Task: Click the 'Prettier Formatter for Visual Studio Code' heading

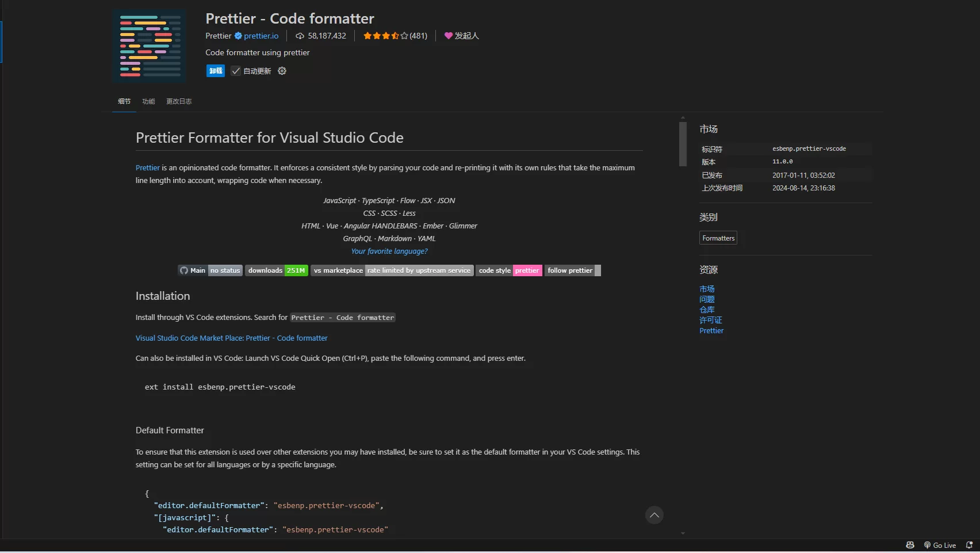Action: pyautogui.click(x=270, y=138)
